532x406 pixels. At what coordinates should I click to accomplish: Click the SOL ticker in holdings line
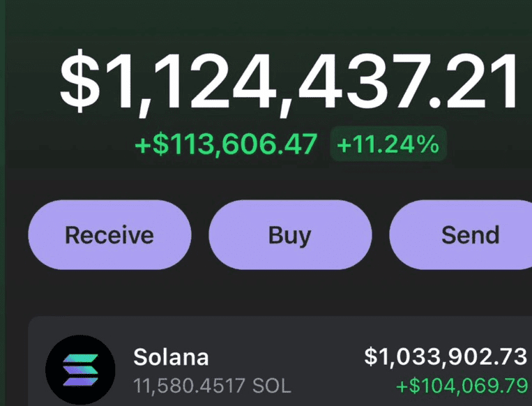point(271,386)
